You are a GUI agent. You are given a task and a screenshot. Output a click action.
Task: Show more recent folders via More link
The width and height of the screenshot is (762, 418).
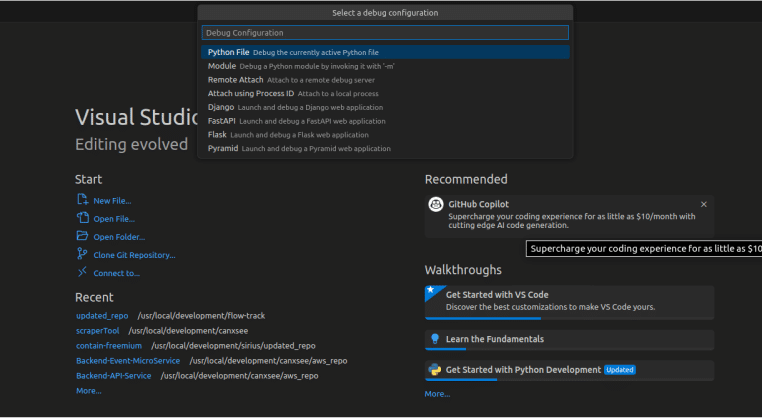[88, 391]
